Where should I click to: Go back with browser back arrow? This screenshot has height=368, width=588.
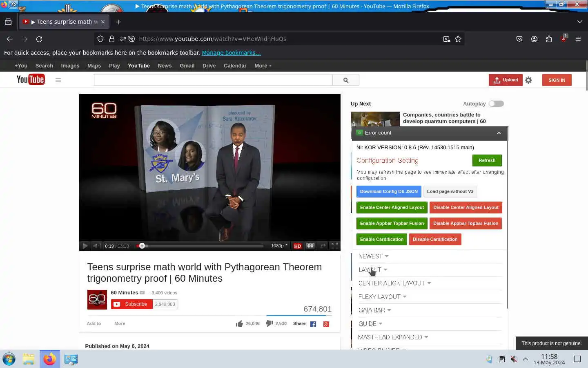coord(10,39)
